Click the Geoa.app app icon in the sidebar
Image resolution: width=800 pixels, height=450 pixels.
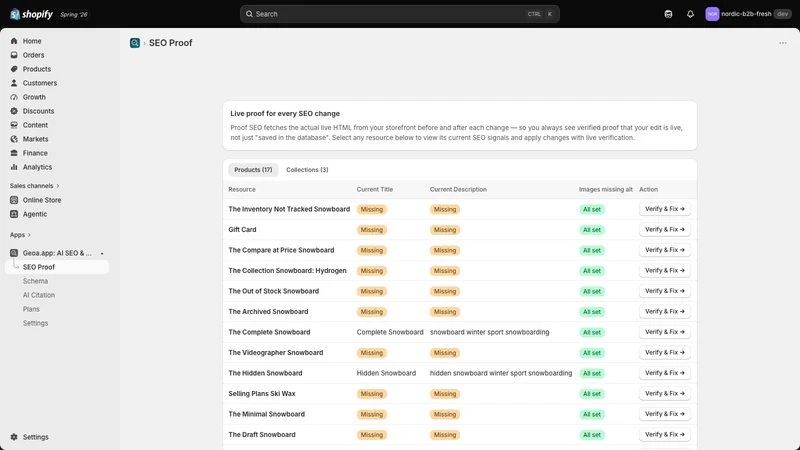tap(14, 253)
